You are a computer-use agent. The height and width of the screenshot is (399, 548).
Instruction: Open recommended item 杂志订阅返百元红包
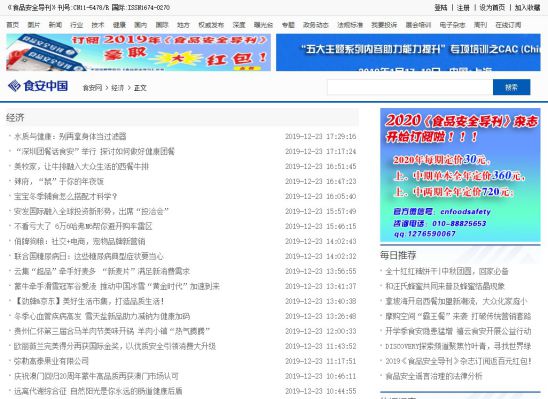(x=458, y=361)
